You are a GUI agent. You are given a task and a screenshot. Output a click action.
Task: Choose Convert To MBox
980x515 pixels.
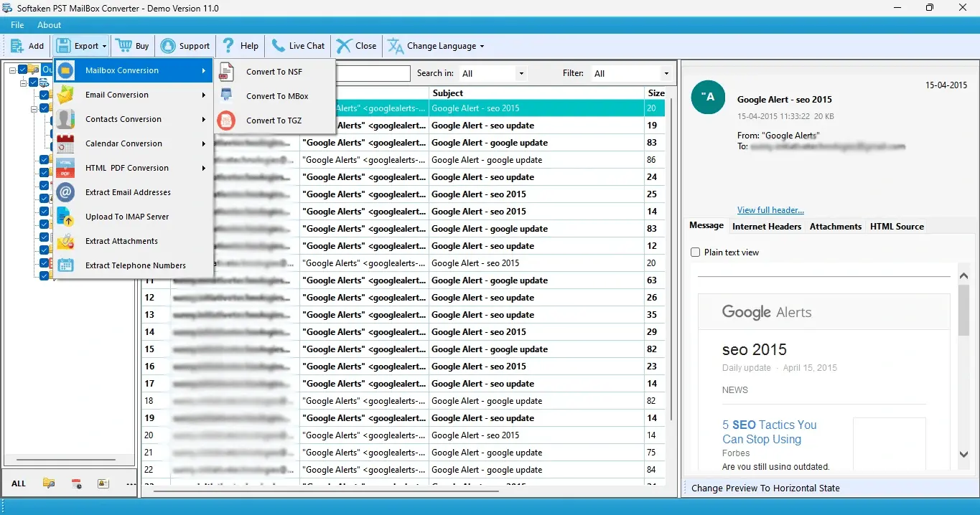276,96
